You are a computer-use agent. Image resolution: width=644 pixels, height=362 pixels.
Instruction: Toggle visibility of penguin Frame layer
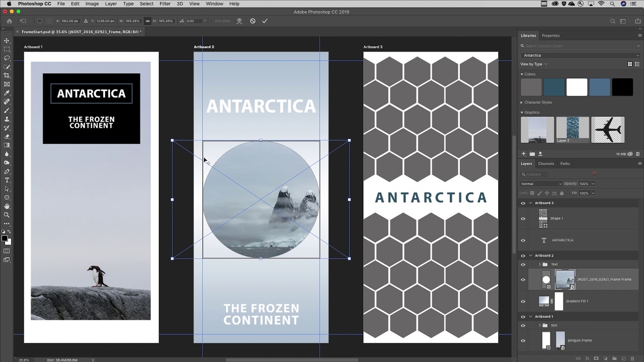pos(523,340)
